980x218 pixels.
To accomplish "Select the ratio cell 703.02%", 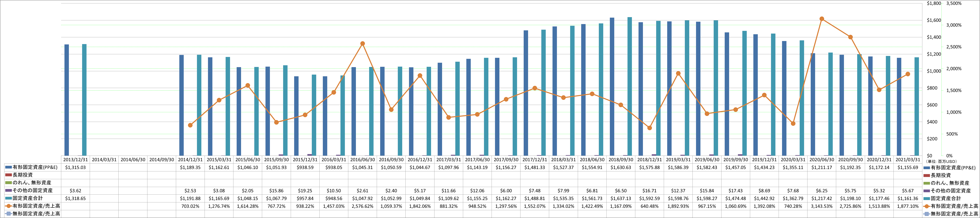I will [x=190, y=206].
